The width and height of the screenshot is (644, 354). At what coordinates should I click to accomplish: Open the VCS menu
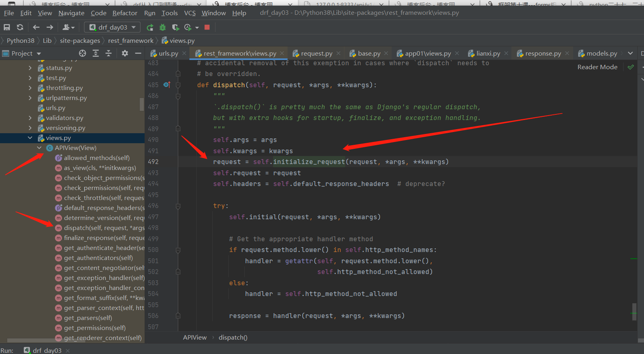pos(190,13)
